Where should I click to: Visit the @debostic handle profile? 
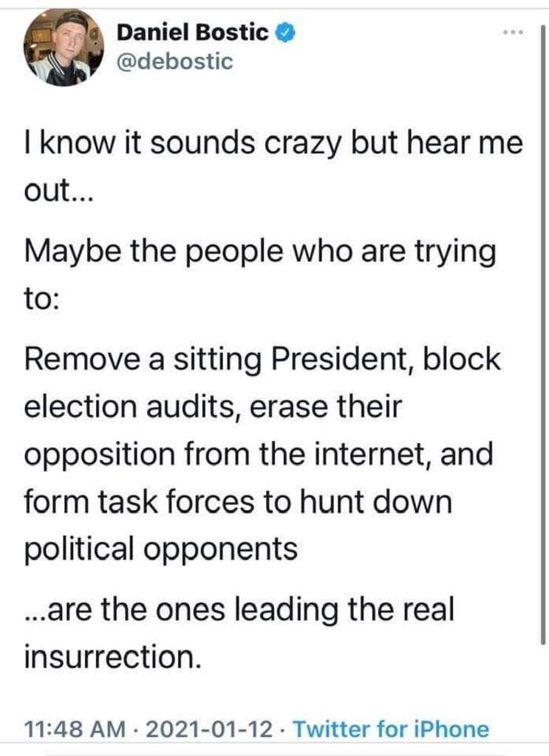pyautogui.click(x=174, y=62)
